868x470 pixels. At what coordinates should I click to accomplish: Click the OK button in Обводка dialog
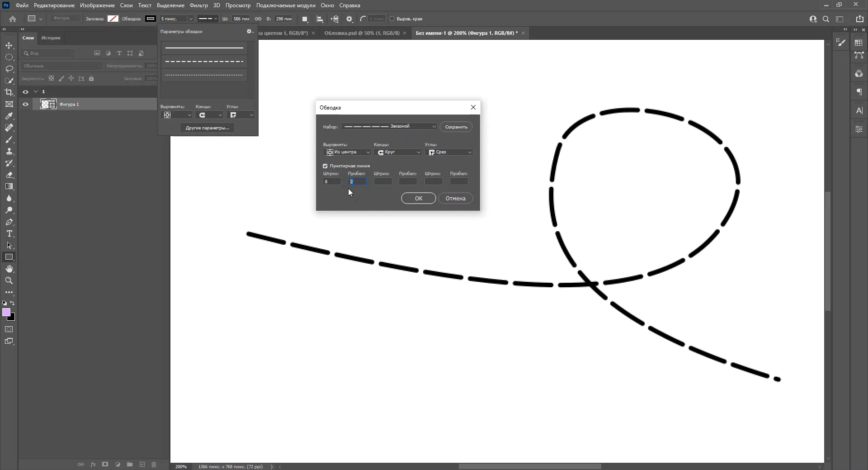[418, 199]
